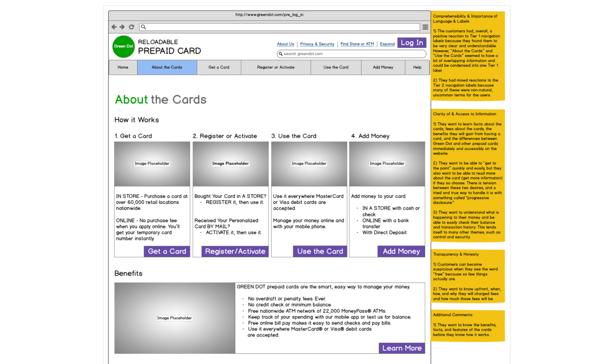Click the Comprehensibility & Importance sticky note
607x364 pixels.
[468, 56]
